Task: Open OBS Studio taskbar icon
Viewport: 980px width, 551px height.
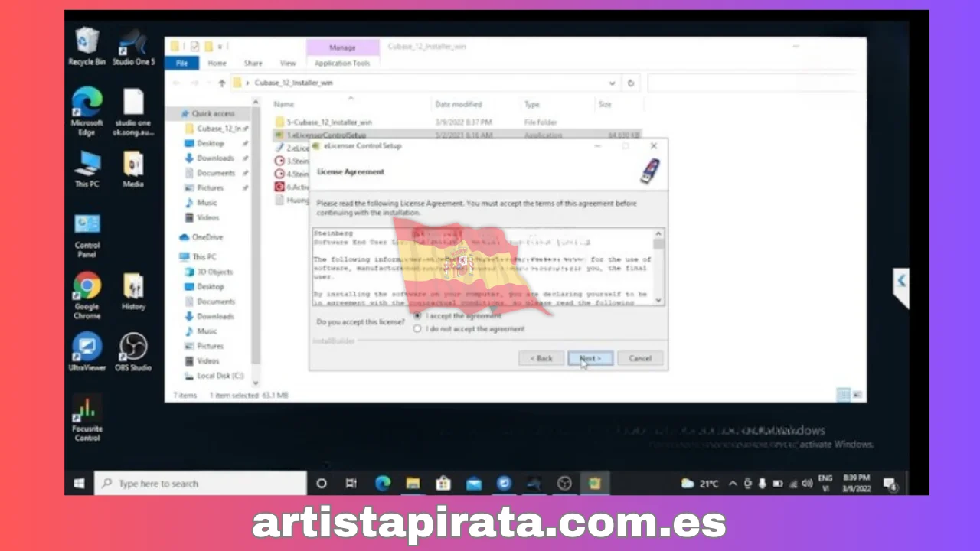Action: point(564,484)
